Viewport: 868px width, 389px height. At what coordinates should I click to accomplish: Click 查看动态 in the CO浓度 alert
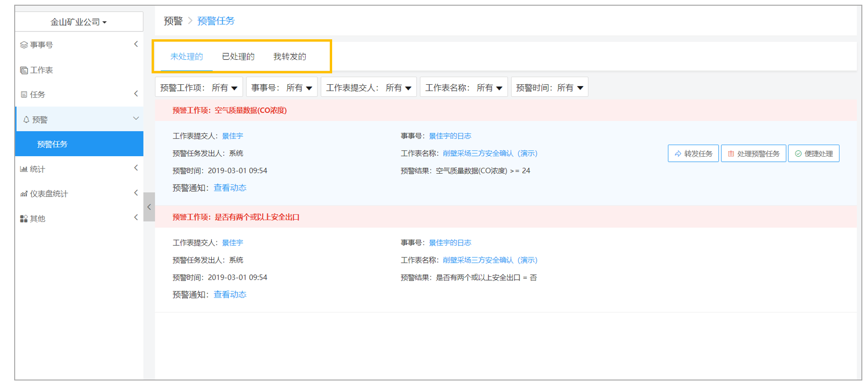click(230, 188)
